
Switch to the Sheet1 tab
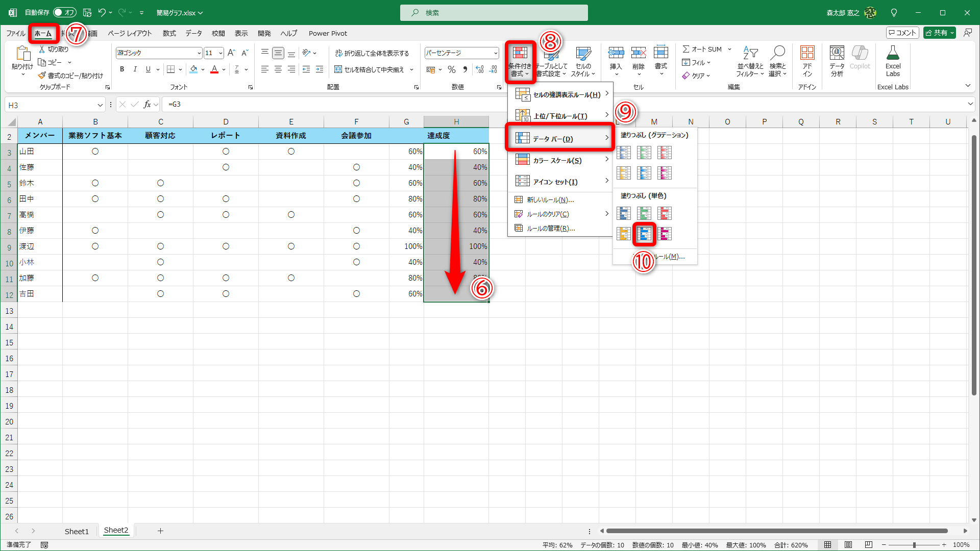click(x=77, y=531)
